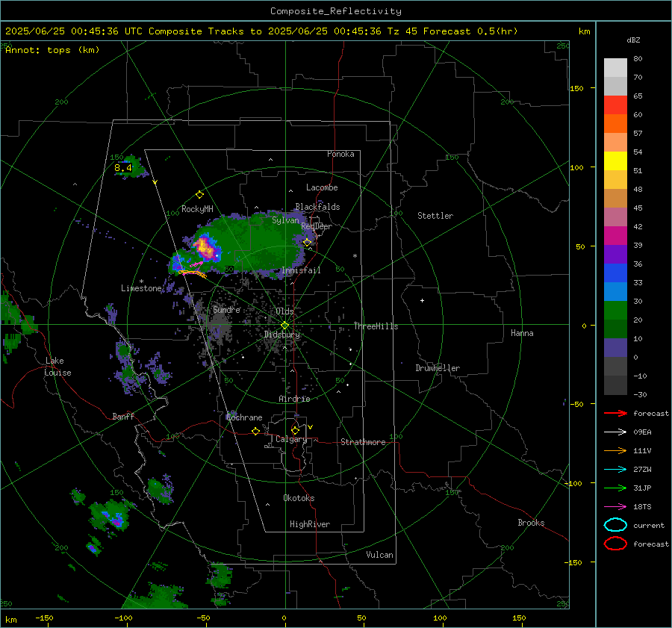This screenshot has width=672, height=628.
Task: Select the cyan 27ZW track arrow
Action: pos(615,470)
